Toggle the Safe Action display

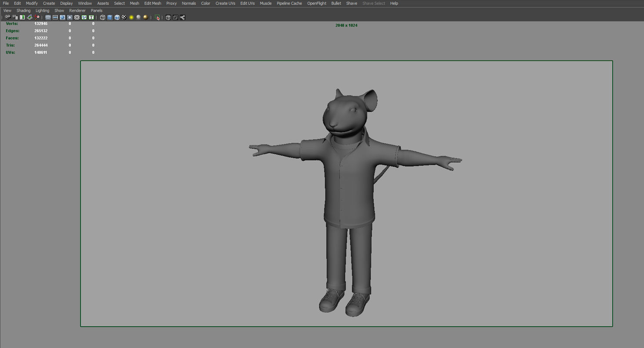pos(84,17)
